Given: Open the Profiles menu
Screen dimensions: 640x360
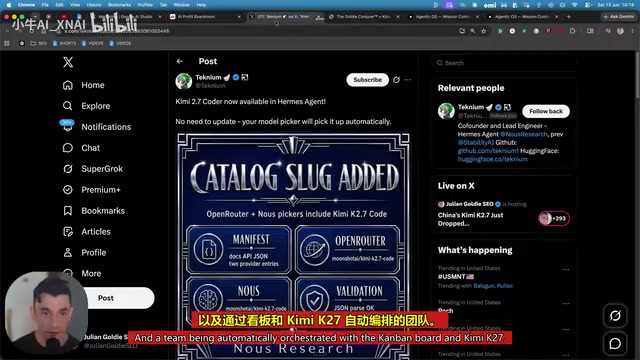Looking at the screenshot, I should pos(145,5).
